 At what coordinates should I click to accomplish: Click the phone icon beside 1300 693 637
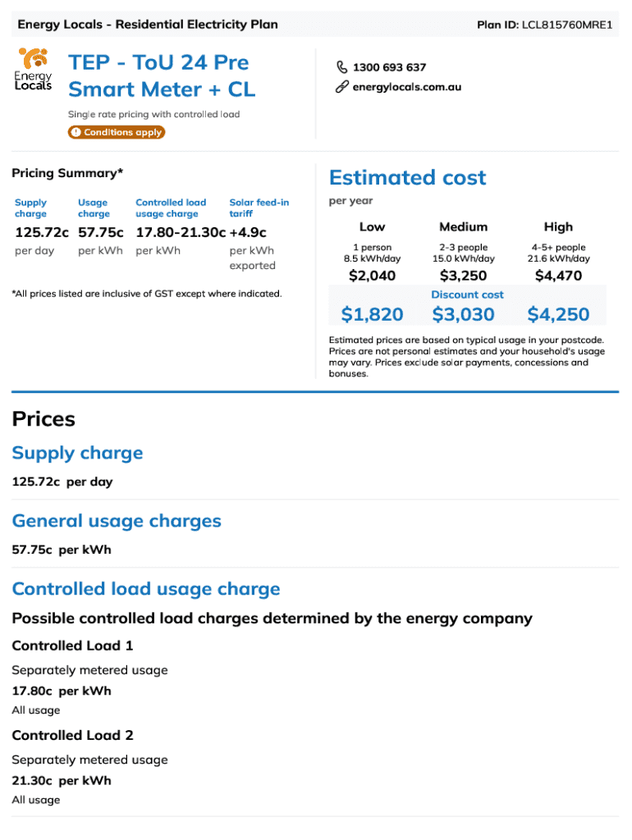pyautogui.click(x=341, y=67)
